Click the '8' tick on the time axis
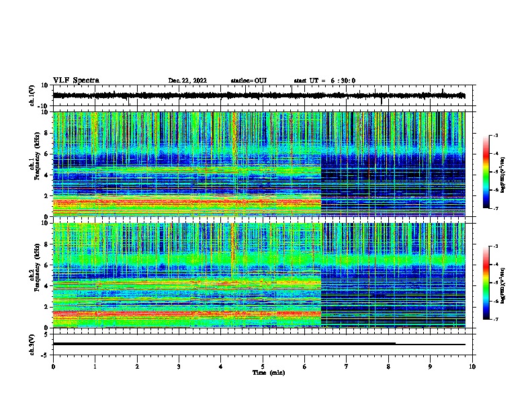Image resolution: width=532 pixels, height=411 pixels. (x=388, y=367)
